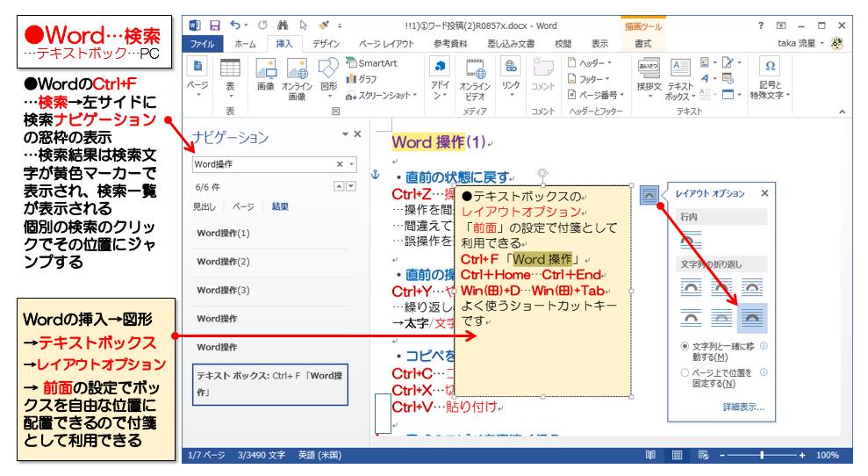Go to next search result arrow
Image resolution: width=868 pixels, height=476 pixels.
click(351, 186)
